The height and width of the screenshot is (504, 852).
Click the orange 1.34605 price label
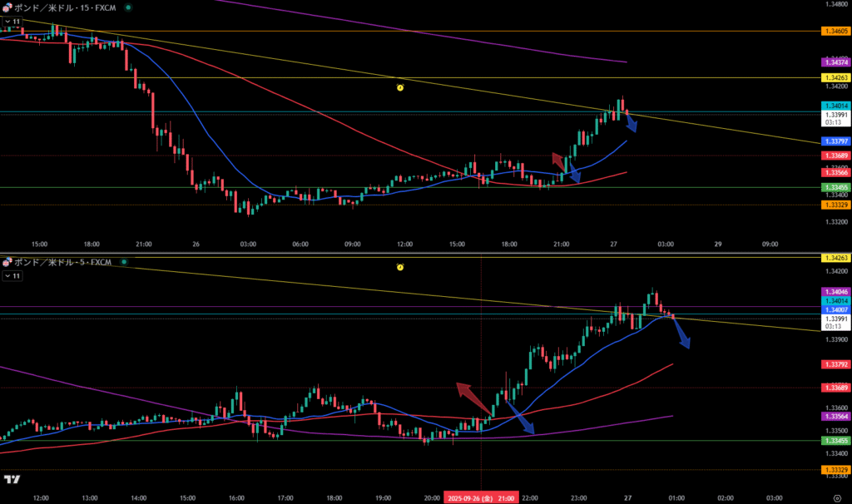tap(835, 31)
